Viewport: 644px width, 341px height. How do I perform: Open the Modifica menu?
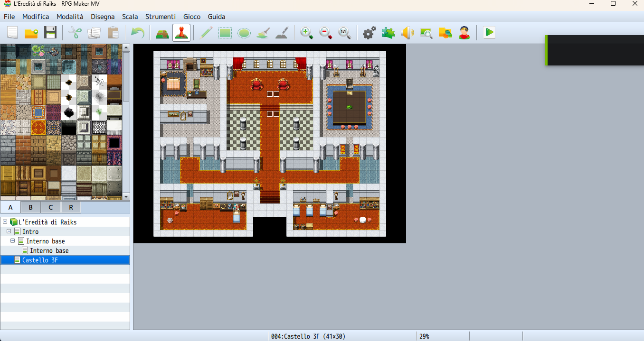36,16
